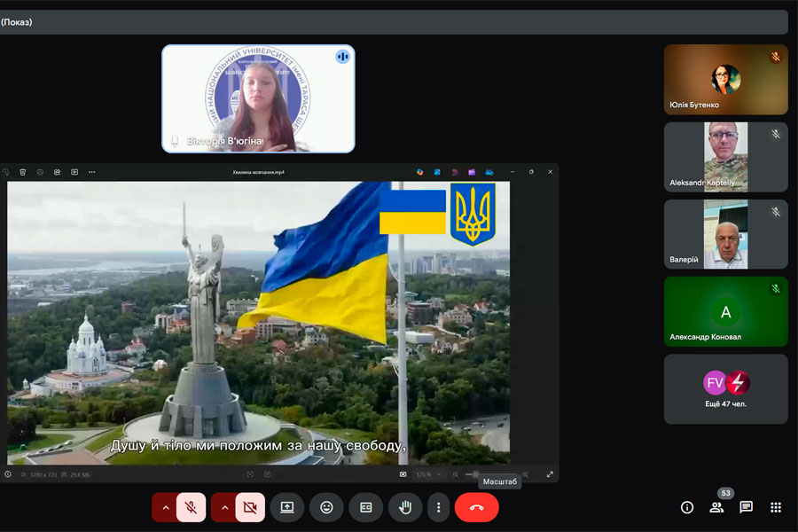Screen dimensions: 798x532
Task: Click the actual-size icon in status bar
Action: tap(267, 474)
